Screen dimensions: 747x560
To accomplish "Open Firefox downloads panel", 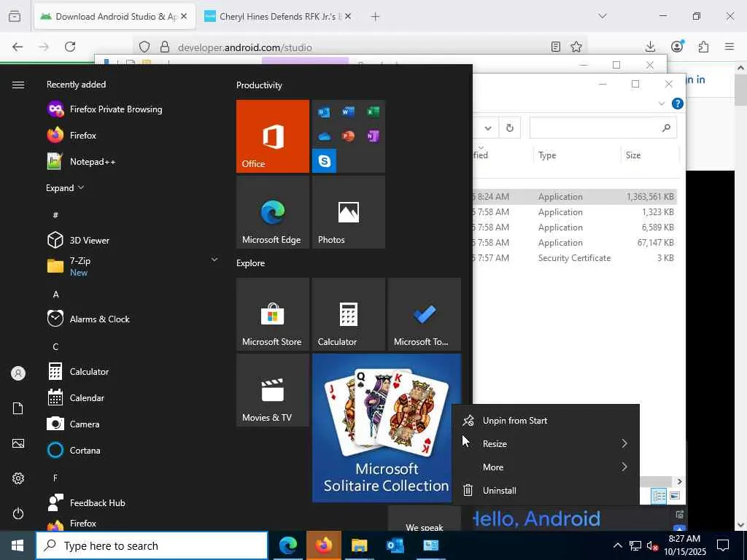I will (x=650, y=47).
